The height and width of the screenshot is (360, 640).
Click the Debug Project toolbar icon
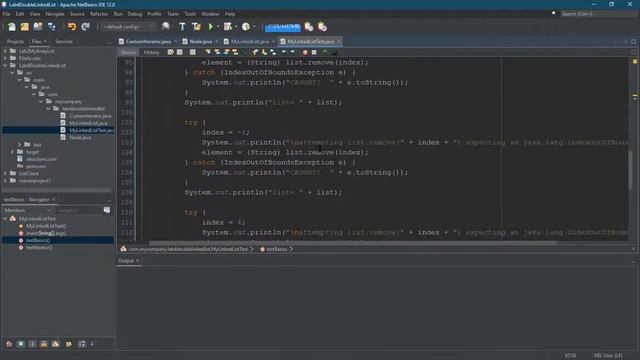(228, 27)
